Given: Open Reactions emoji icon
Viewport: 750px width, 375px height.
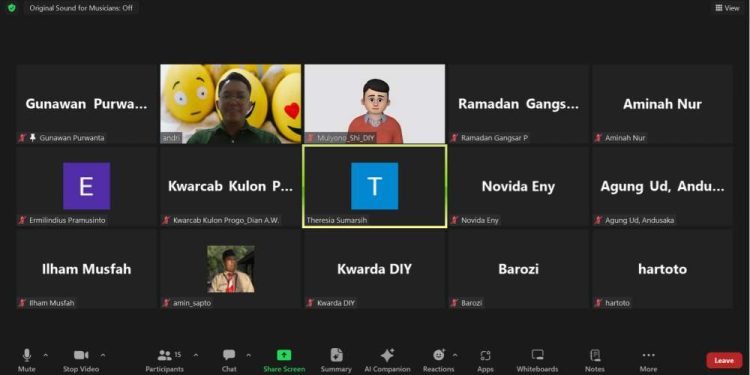Looking at the screenshot, I should pyautogui.click(x=439, y=355).
